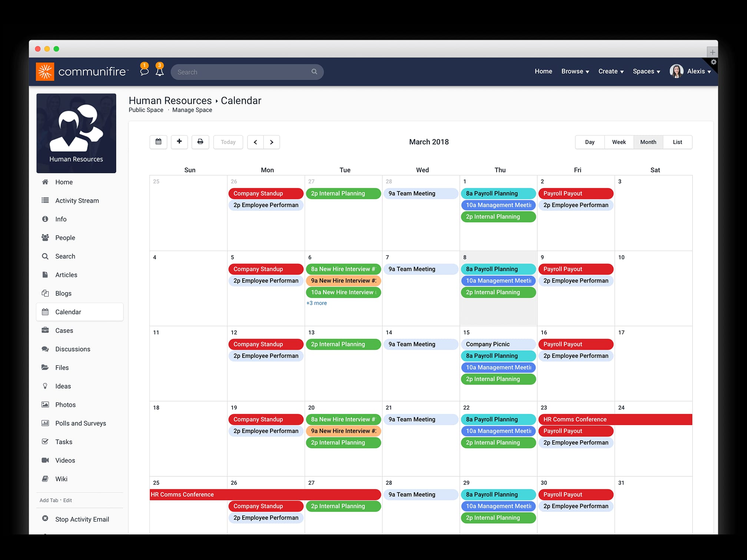Viewport: 747px width, 560px height.
Task: Expand the Spaces dropdown menu
Action: (x=646, y=71)
